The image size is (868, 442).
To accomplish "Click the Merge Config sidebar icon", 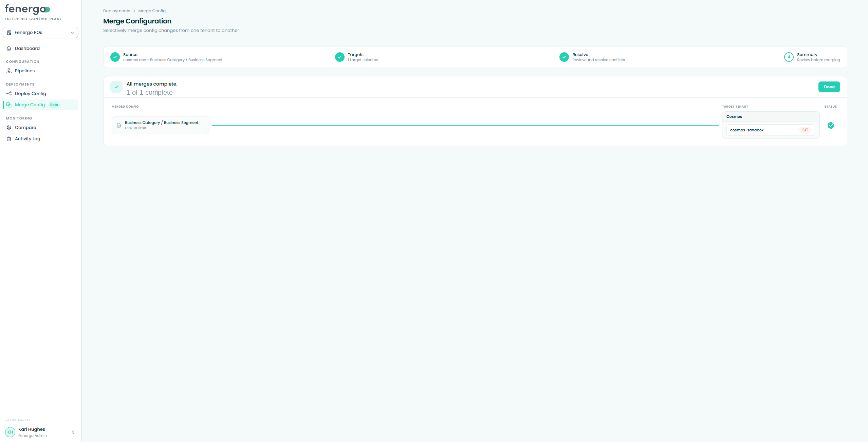I will [9, 105].
